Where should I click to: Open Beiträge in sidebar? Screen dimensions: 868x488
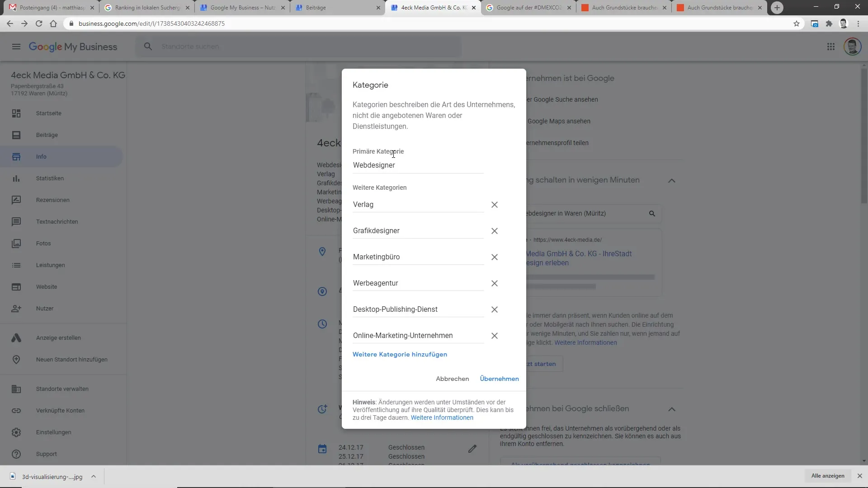pyautogui.click(x=47, y=135)
